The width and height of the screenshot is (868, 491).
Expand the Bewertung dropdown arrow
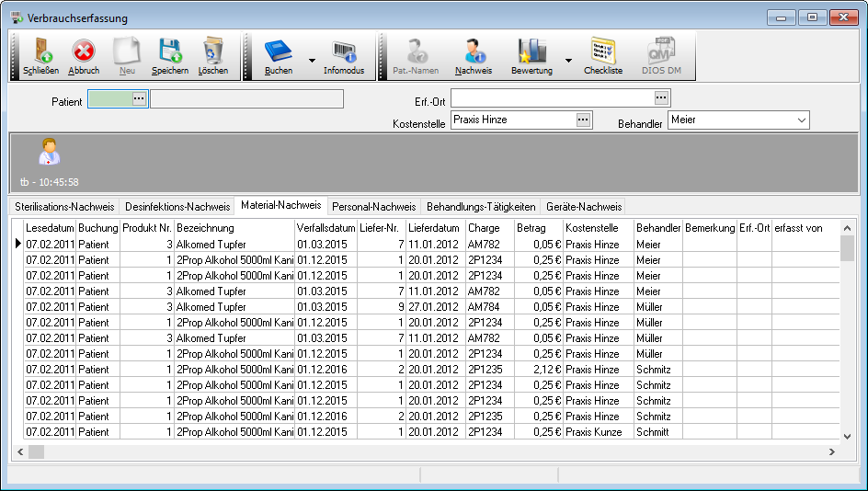[568, 61]
